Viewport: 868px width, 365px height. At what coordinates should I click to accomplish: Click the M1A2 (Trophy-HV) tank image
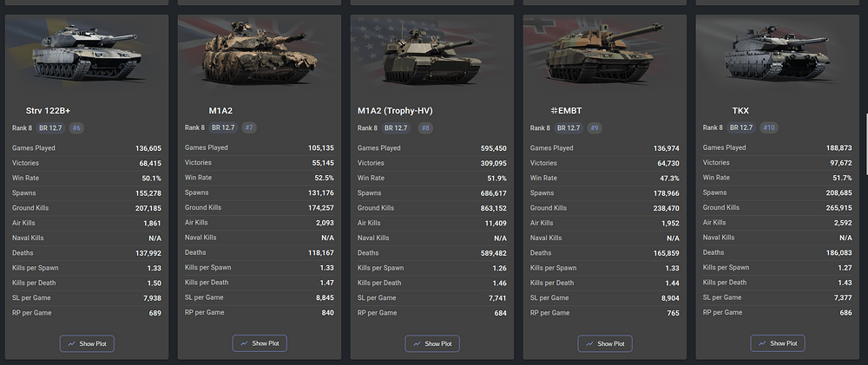432,55
